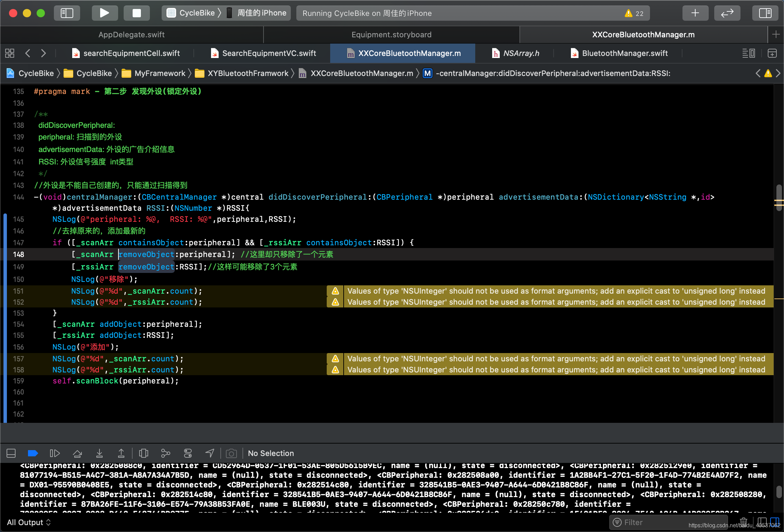Go forward in editor history
The height and width of the screenshot is (532, 784).
43,53
